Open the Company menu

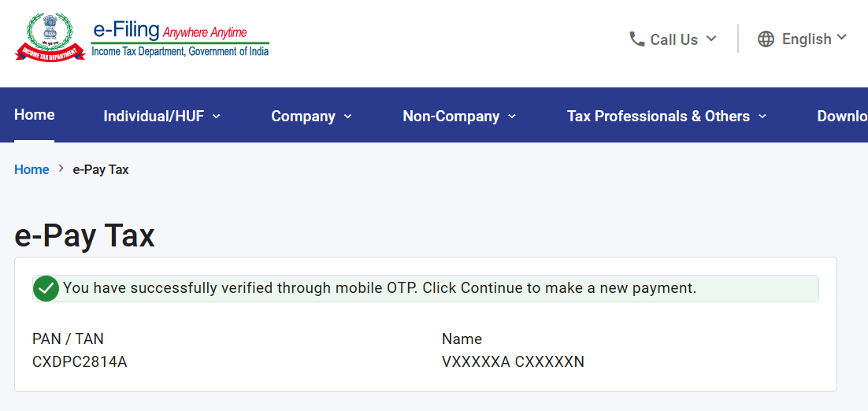[302, 117]
